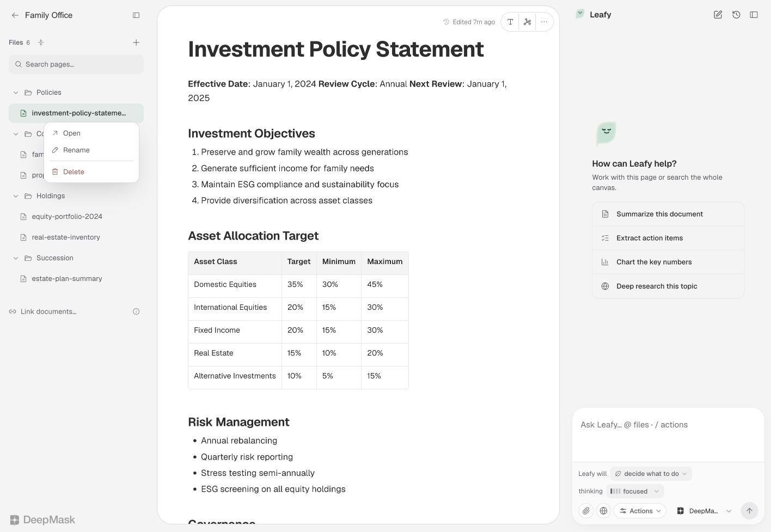The image size is (771, 532).
Task: Send the message with the arrow button
Action: 749,511
